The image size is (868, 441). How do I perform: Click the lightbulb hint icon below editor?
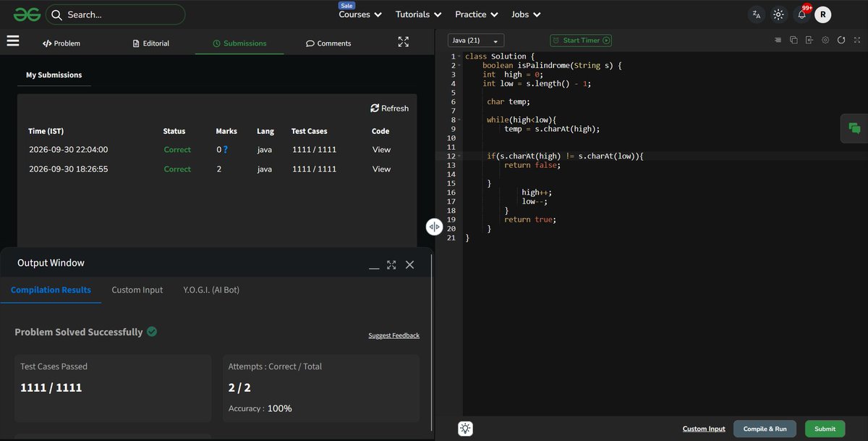[465, 429]
